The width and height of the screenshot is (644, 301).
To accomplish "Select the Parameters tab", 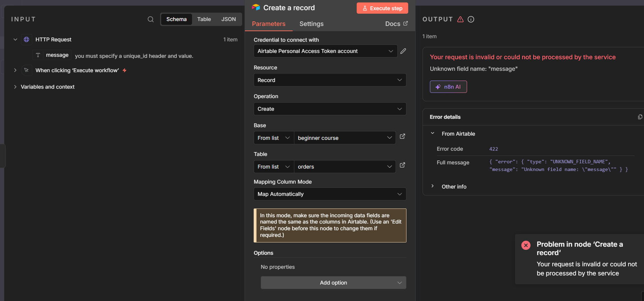I will [268, 24].
